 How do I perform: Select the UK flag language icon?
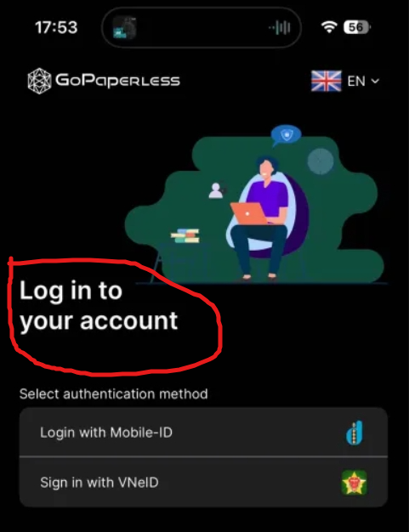pos(327,81)
